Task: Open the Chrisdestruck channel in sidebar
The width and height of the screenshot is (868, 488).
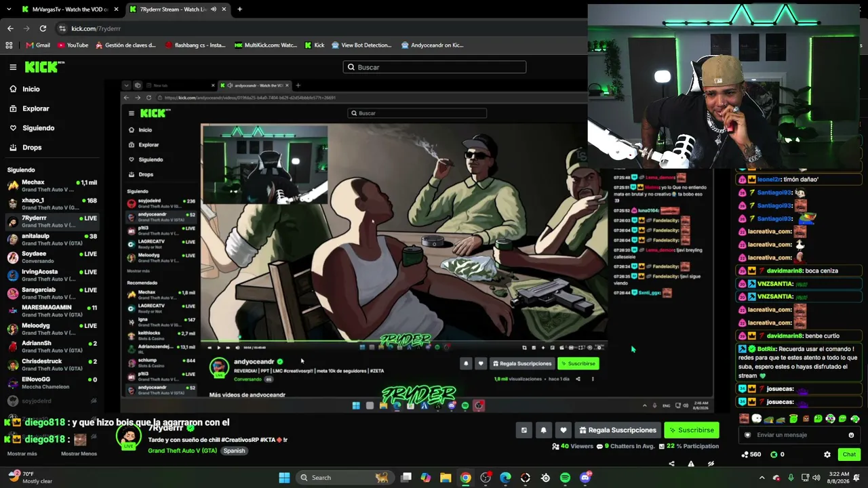Action: (52, 365)
